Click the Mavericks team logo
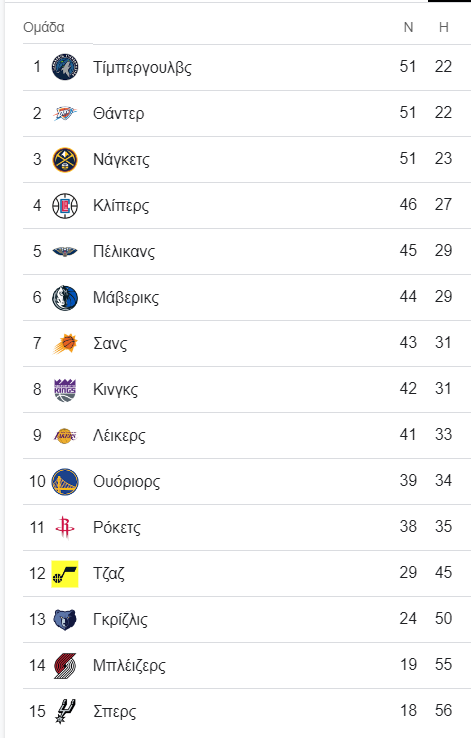471x738 pixels. (65, 297)
